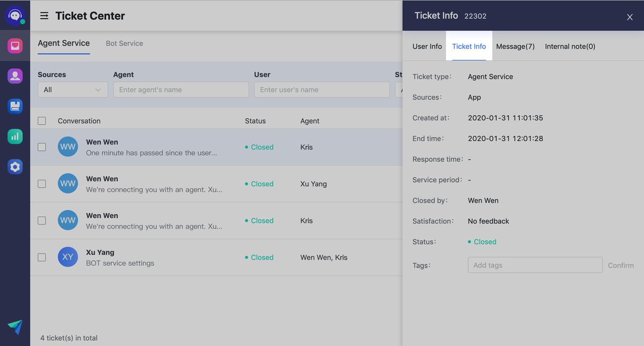Open the Message(7) tab
Screen dimensions: 644x346
coord(515,47)
